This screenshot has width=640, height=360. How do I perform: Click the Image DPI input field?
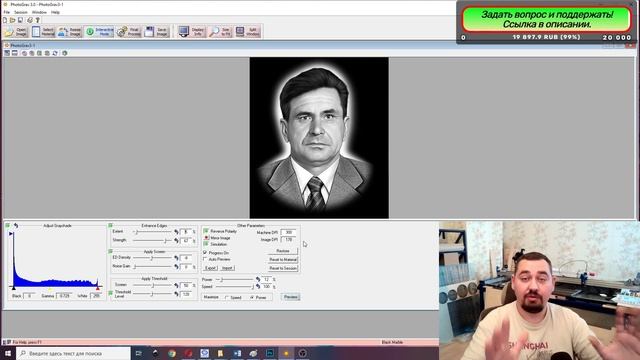click(289, 240)
